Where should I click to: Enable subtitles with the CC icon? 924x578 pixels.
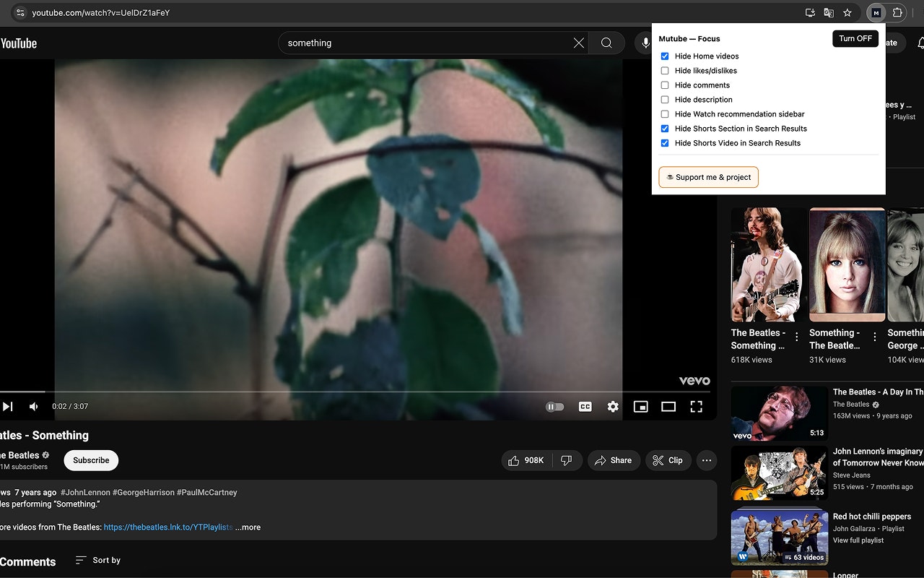[585, 406]
